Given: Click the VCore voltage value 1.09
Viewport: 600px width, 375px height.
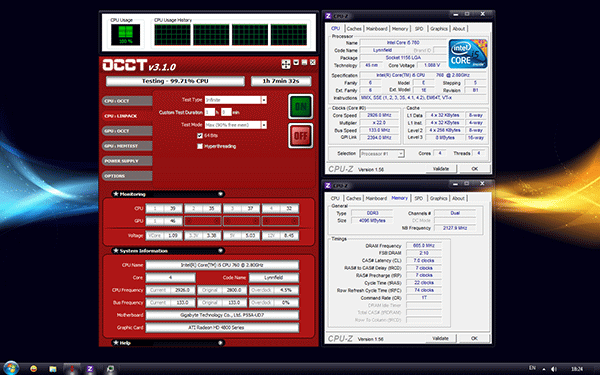Looking at the screenshot, I should pyautogui.click(x=173, y=236).
